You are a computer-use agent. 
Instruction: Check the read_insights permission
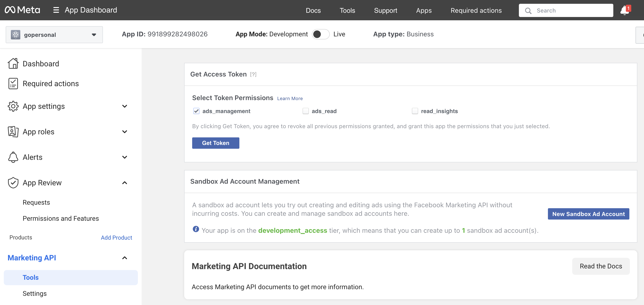(x=415, y=111)
